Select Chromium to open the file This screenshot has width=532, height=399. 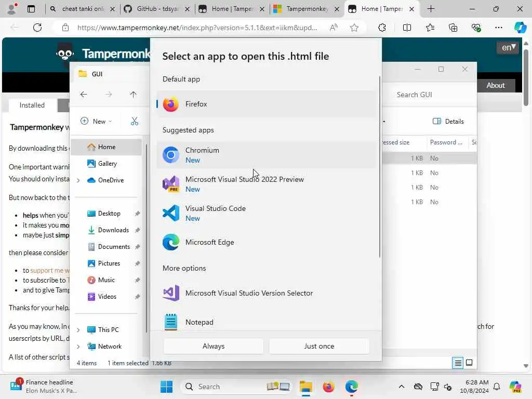point(267,155)
